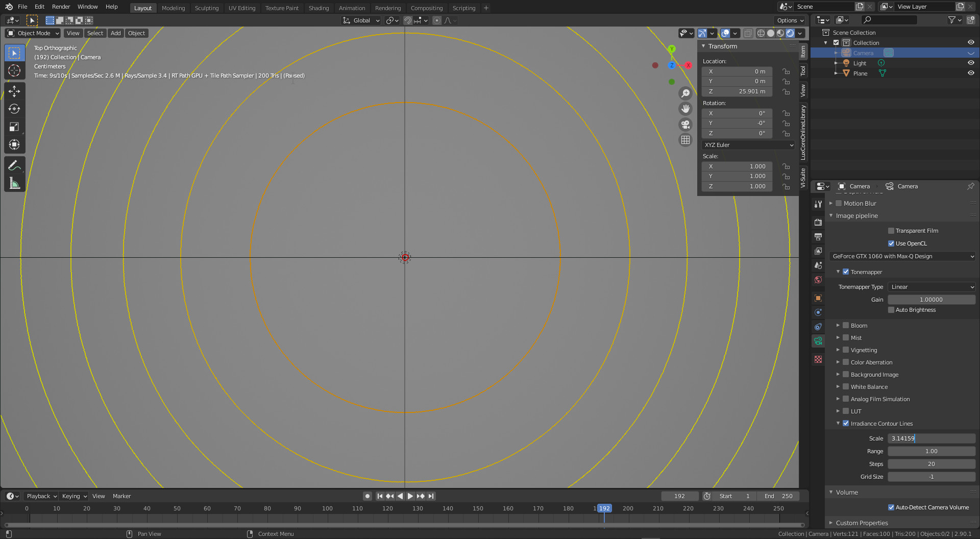The height and width of the screenshot is (539, 980).
Task: Select the Annotate tool
Action: click(x=14, y=165)
